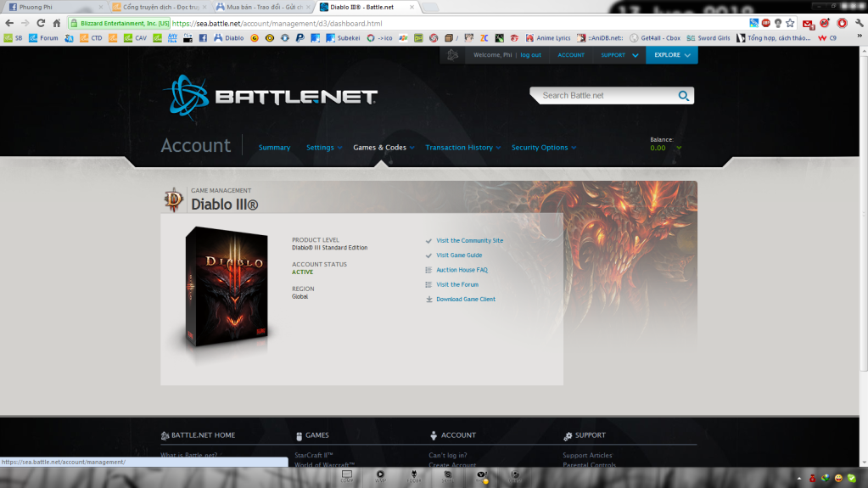Open Battle.net Home footer heading
Screen dimensions: 868x488
tap(198, 435)
